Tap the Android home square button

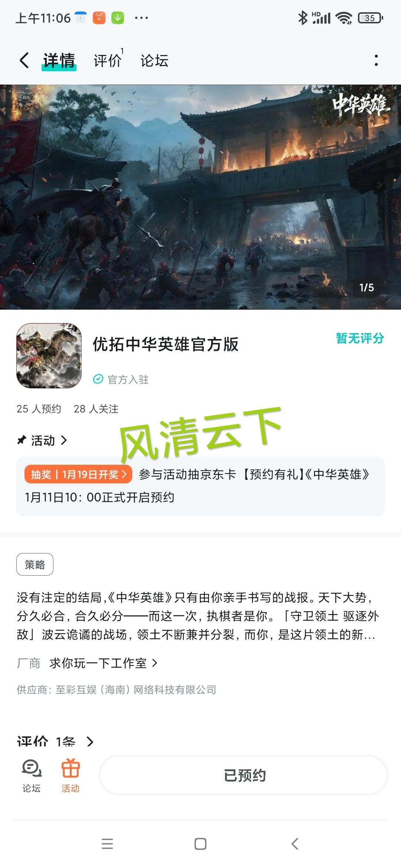200,844
